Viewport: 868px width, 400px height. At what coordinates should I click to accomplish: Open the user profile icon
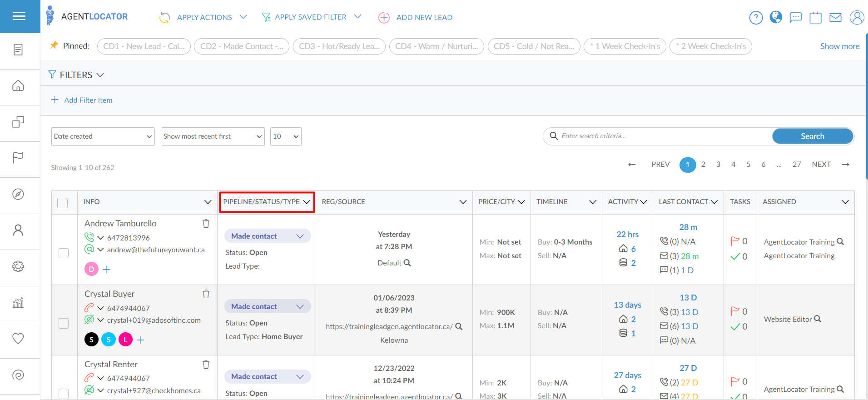[x=857, y=18]
